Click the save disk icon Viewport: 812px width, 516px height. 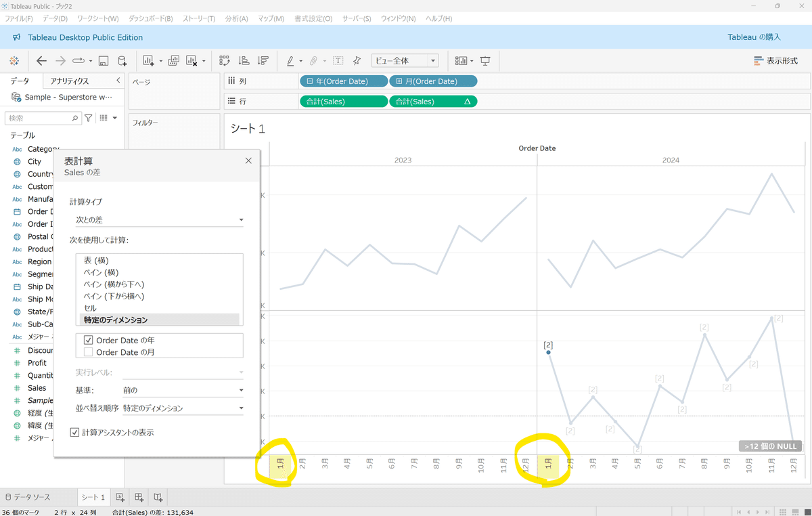click(104, 61)
